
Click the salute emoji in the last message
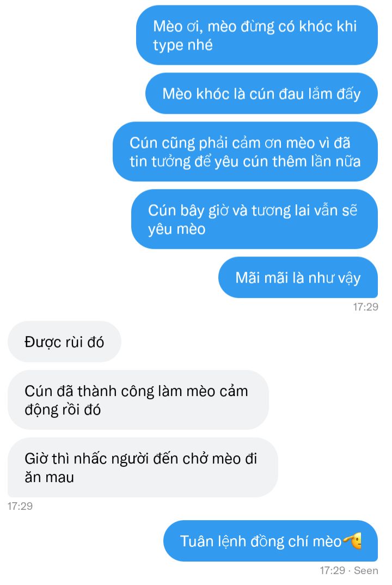pos(352,540)
